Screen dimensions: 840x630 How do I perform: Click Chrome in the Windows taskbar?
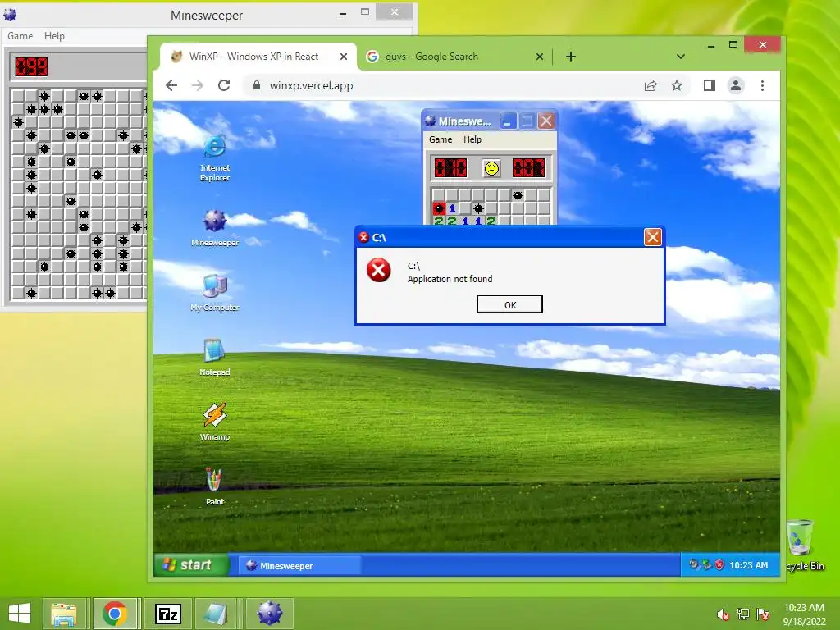(115, 614)
